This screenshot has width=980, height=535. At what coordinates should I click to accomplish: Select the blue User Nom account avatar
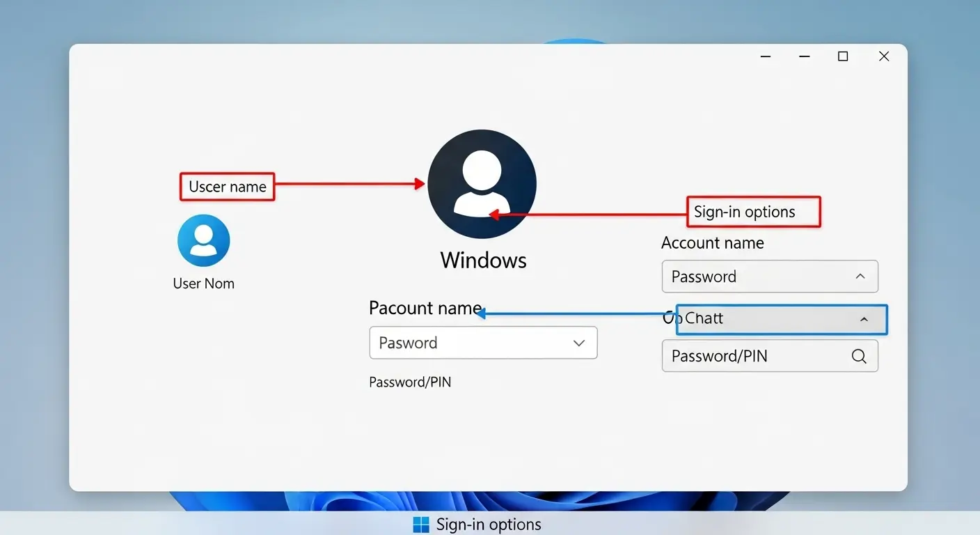[203, 240]
